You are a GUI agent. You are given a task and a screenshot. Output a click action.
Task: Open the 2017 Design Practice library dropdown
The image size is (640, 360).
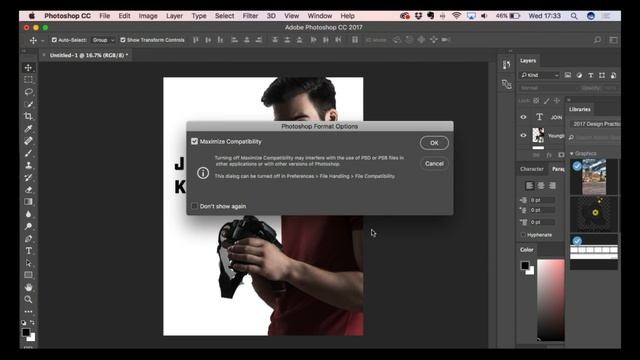595,124
